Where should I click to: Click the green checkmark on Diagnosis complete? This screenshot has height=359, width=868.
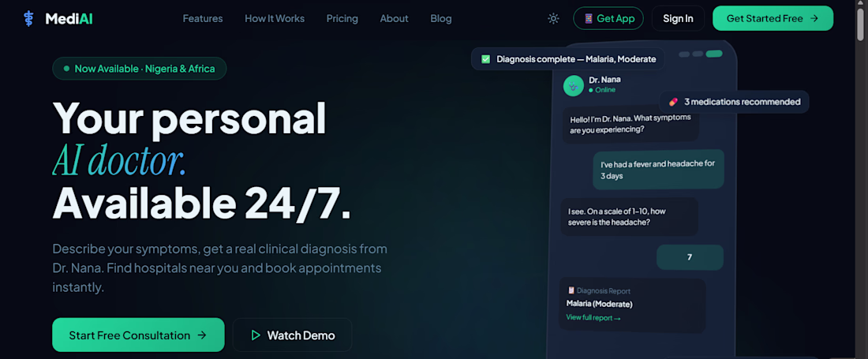(x=485, y=59)
